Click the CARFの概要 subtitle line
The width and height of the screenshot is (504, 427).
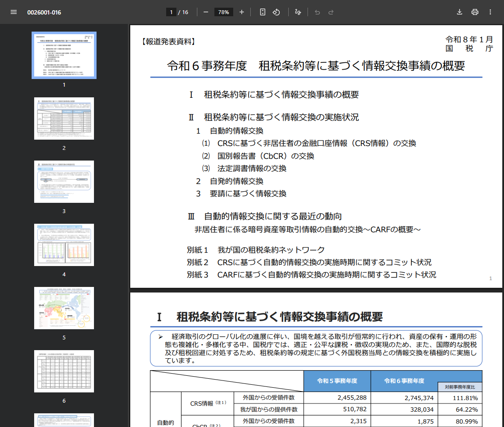pos(308,229)
